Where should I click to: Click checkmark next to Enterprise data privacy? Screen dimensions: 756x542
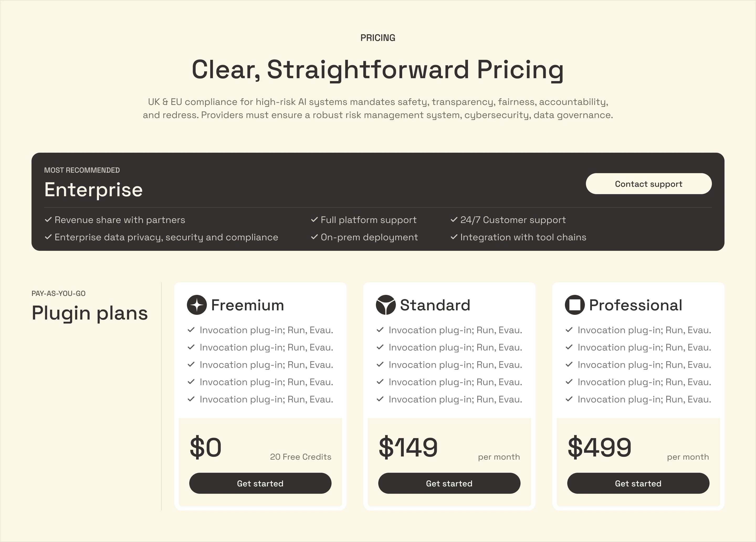point(48,237)
